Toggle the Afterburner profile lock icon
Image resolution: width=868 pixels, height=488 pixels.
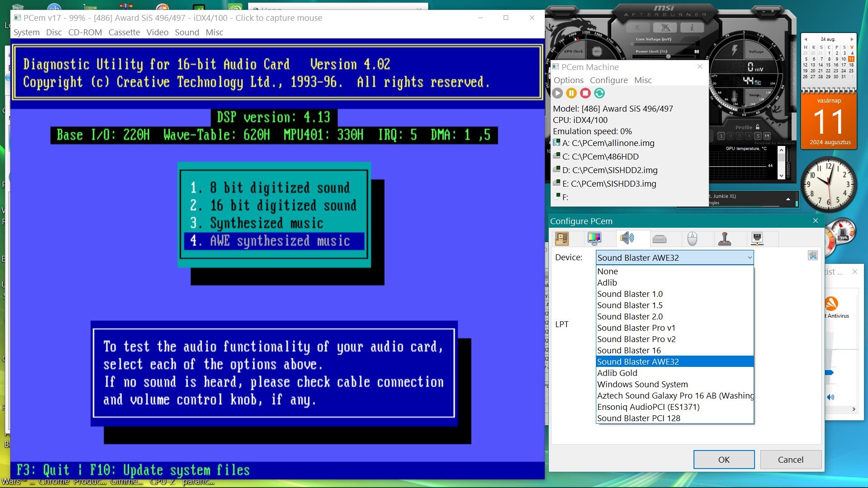[x=758, y=127]
